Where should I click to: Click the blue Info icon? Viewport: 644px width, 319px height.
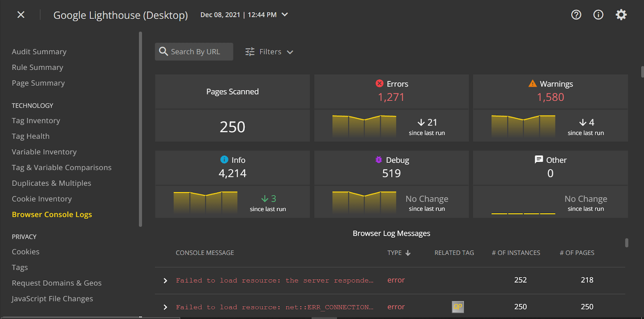coord(224,160)
